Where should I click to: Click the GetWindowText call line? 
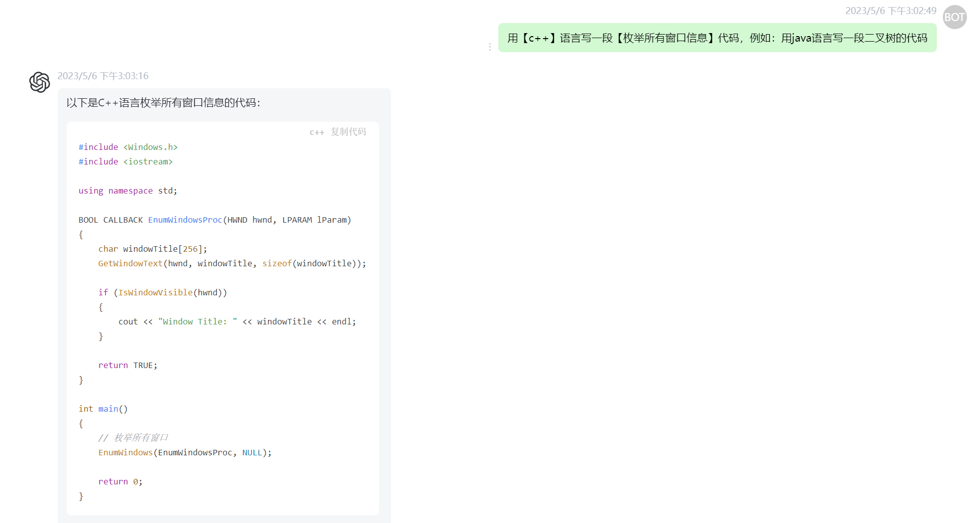(232, 263)
